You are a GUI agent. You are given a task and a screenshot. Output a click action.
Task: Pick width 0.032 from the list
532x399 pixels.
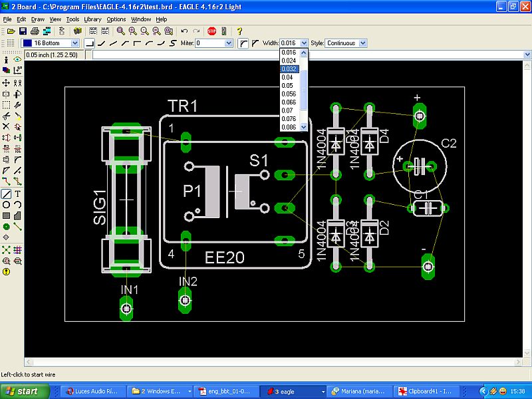289,69
